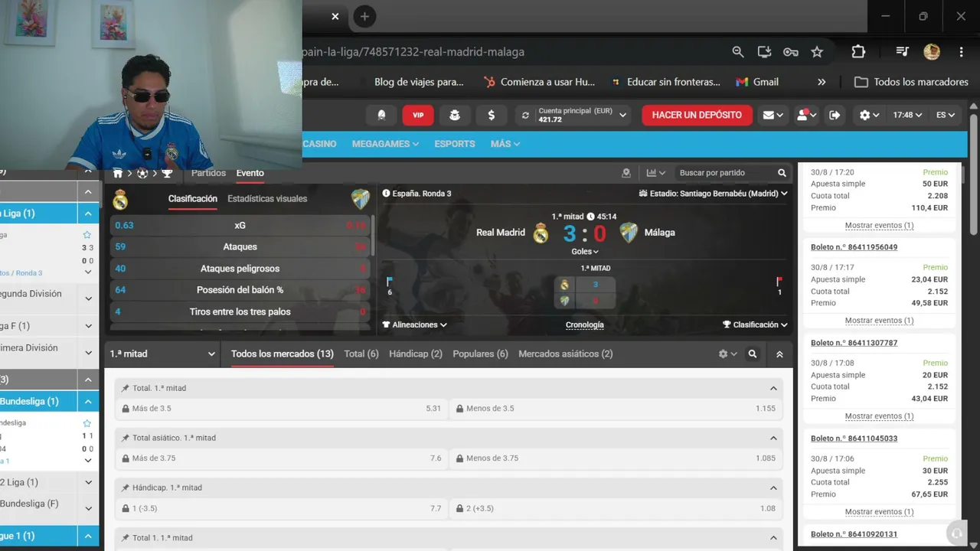Open the statistics chart dropdown
Image resolution: width=980 pixels, height=551 pixels.
[656, 173]
